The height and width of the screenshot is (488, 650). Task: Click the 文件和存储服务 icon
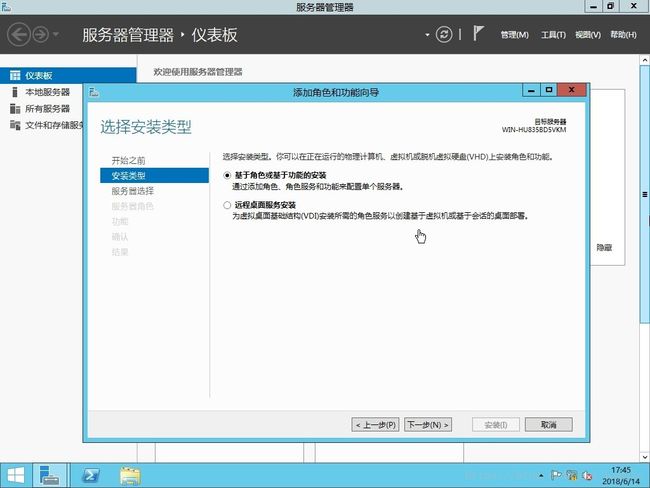click(x=15, y=125)
